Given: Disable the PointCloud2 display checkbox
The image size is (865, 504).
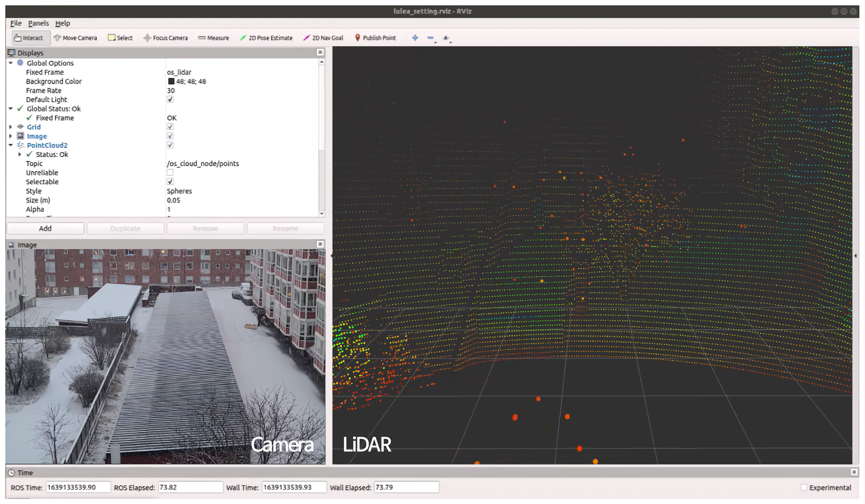Looking at the screenshot, I should (170, 145).
